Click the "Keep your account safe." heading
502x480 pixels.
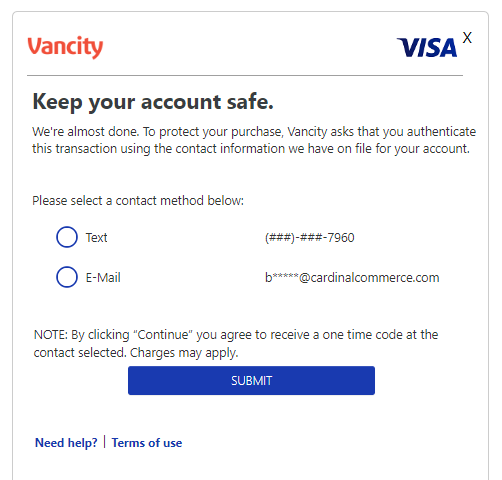click(153, 101)
